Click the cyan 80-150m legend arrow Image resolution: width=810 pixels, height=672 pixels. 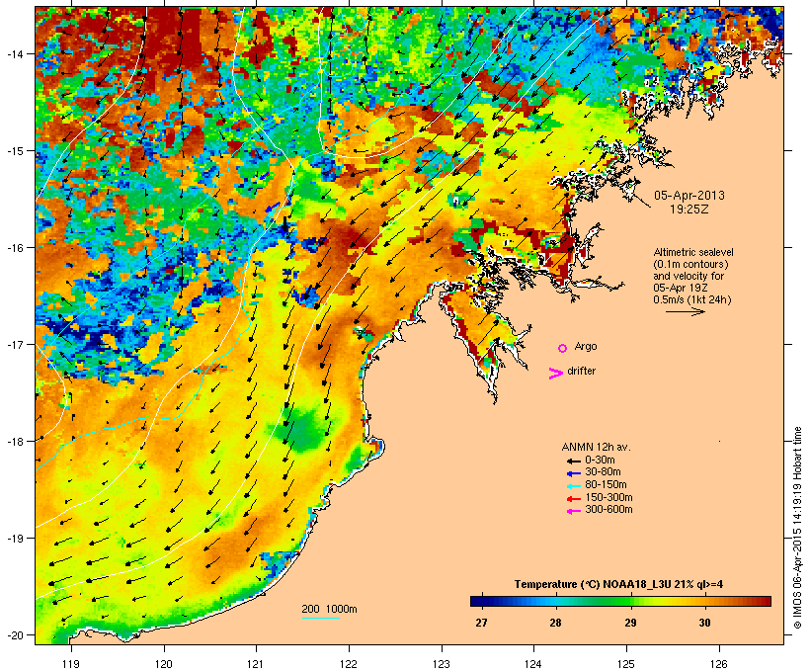click(x=574, y=486)
